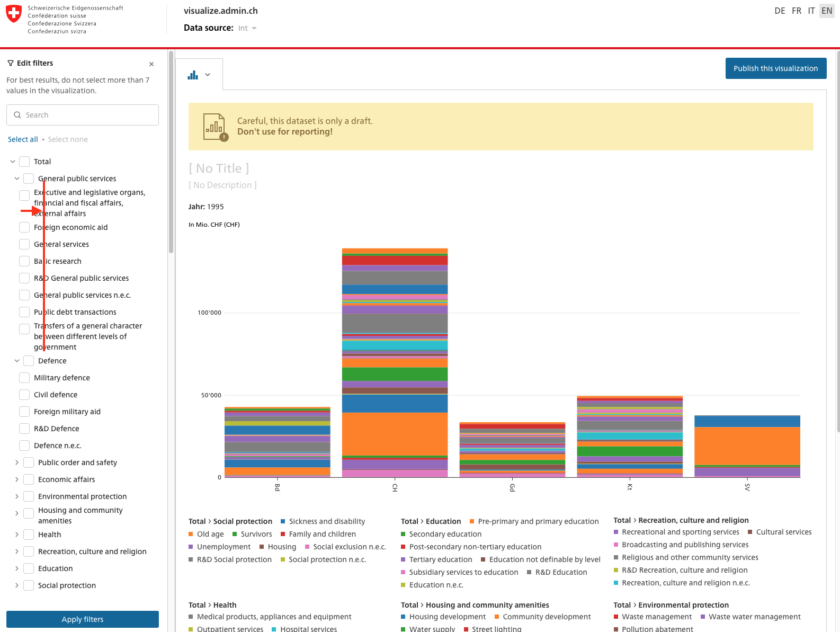Click the Apply filters button
The width and height of the screenshot is (840, 632).
[83, 619]
